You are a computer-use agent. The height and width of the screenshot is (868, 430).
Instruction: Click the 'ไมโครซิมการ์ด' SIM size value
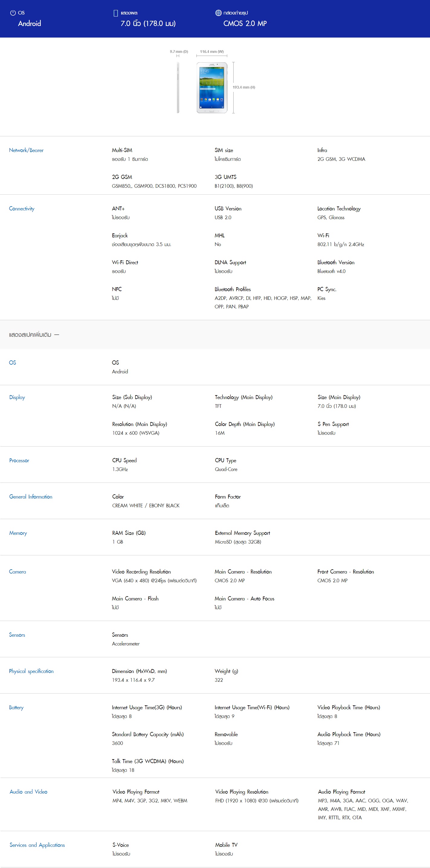click(228, 159)
